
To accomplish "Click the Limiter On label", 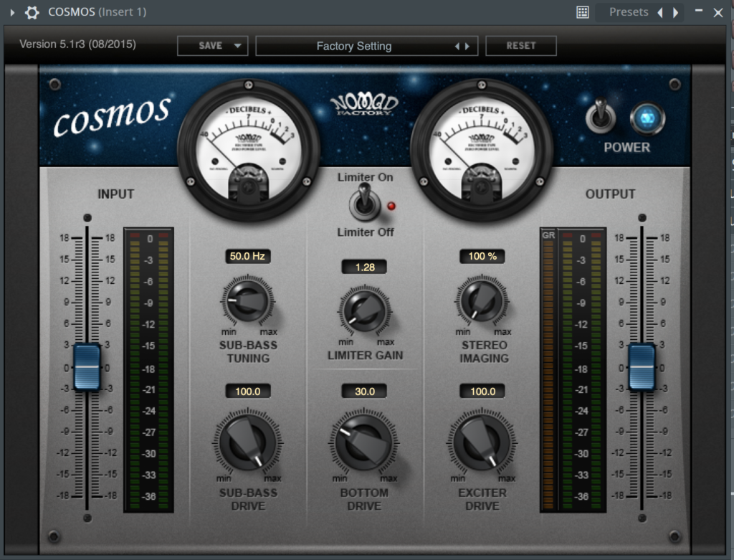I will point(365,177).
